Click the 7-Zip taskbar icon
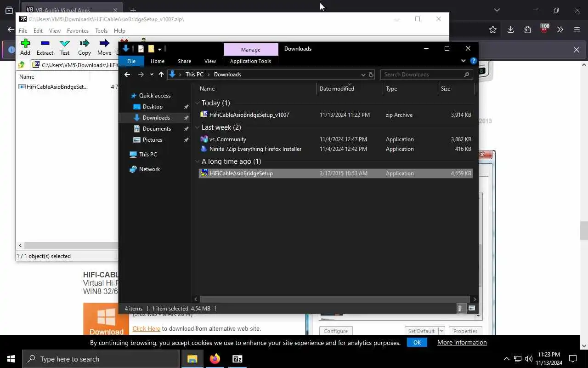588x368 pixels. (237, 359)
